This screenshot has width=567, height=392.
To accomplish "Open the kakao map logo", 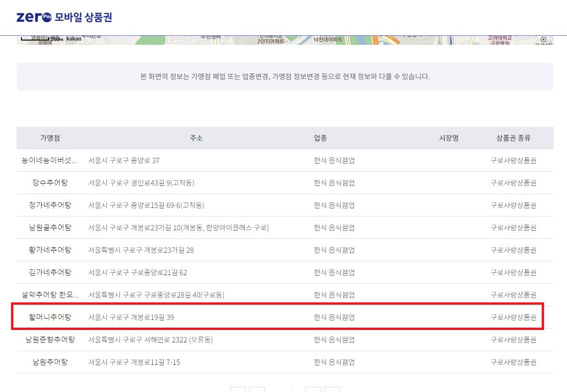I will pos(74,39).
